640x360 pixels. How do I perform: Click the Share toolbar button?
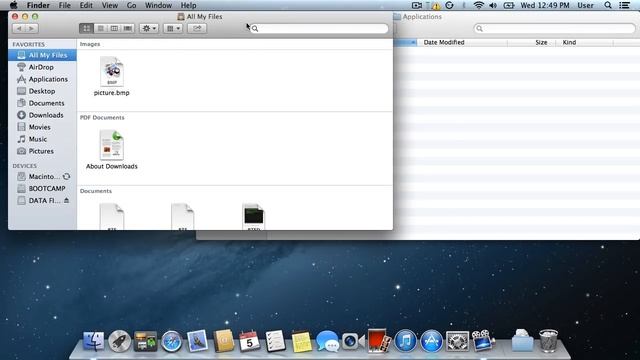197,28
